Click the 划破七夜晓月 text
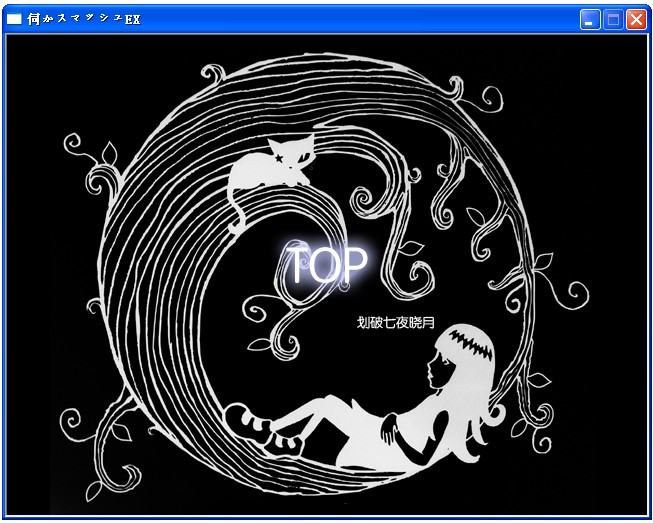The width and height of the screenshot is (653, 523). click(x=396, y=322)
